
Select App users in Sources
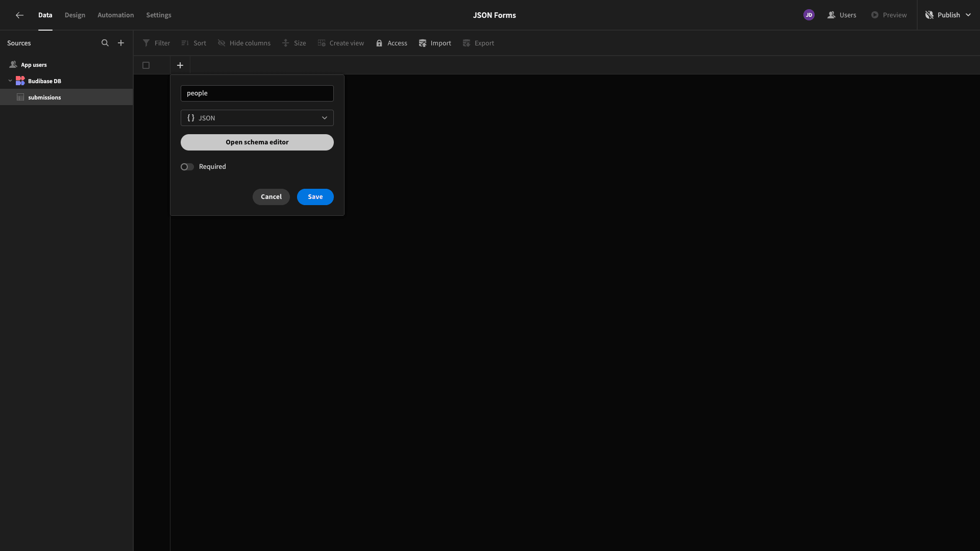click(x=66, y=65)
